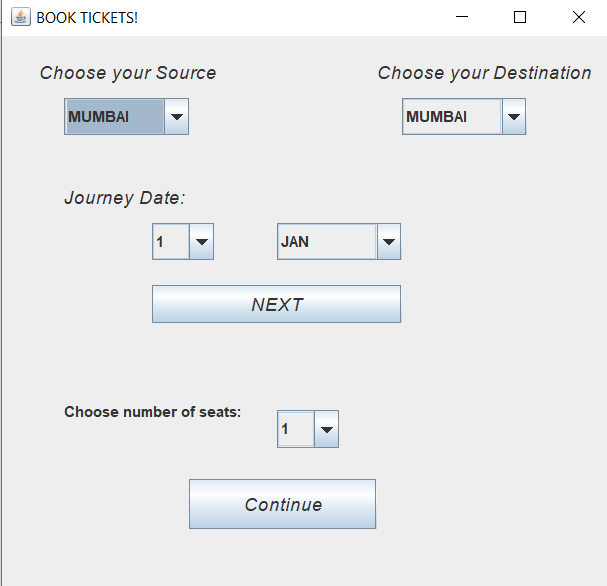607x586 pixels.
Task: Click the Java icon in the title bar
Action: (20, 17)
